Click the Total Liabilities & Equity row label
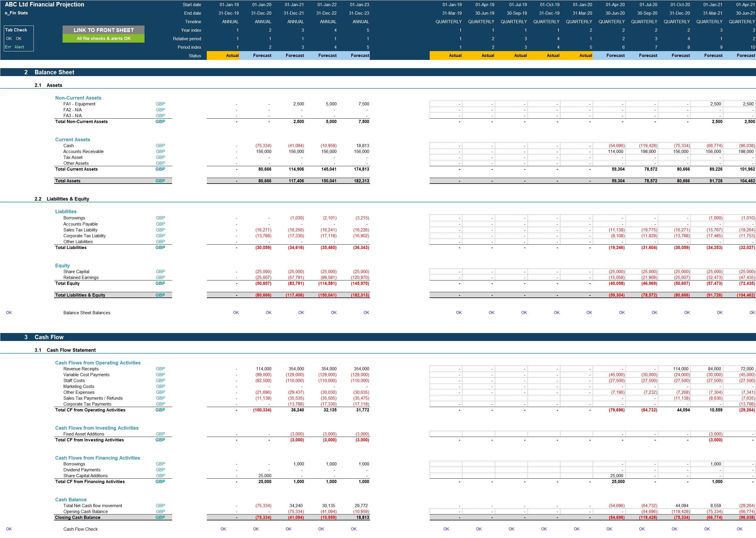Screen dimensions: 756x538 point(80,295)
